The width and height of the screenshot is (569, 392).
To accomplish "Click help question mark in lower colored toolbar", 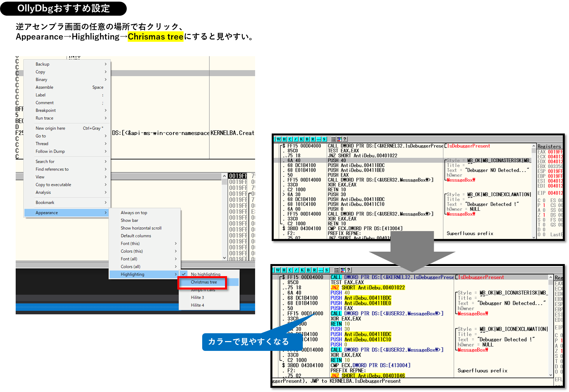I will [x=349, y=270].
